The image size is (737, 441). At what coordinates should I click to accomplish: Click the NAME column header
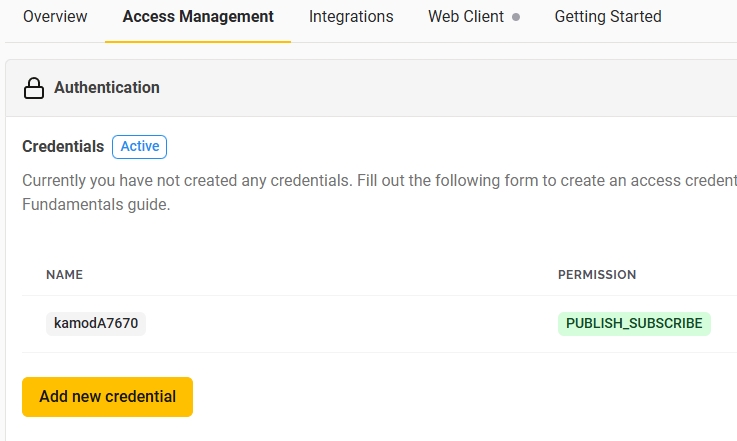pos(65,275)
